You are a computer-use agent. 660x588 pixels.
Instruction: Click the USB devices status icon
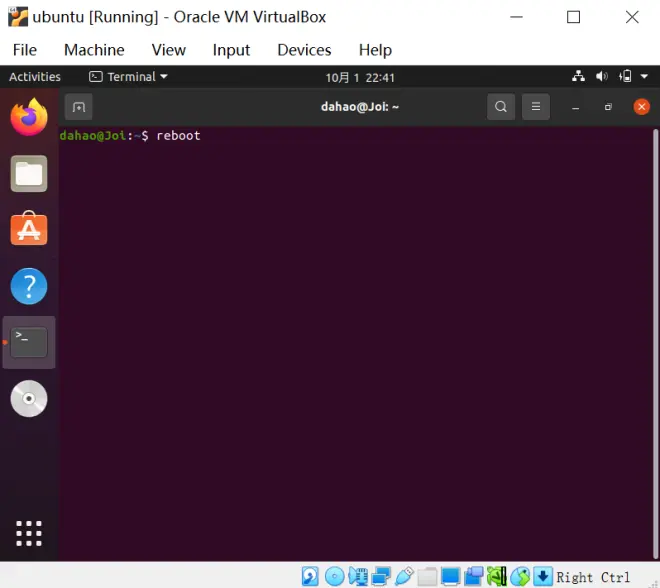(x=404, y=576)
